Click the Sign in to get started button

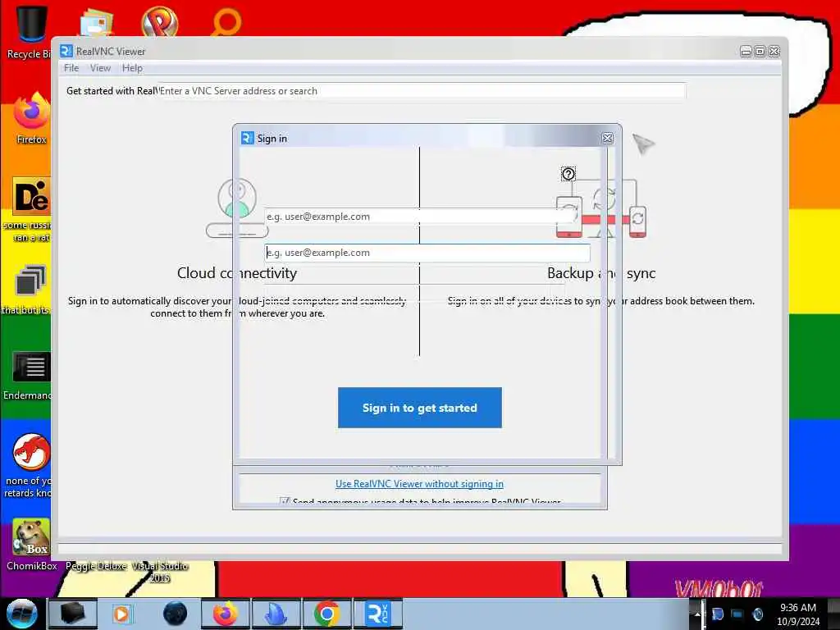tap(419, 408)
